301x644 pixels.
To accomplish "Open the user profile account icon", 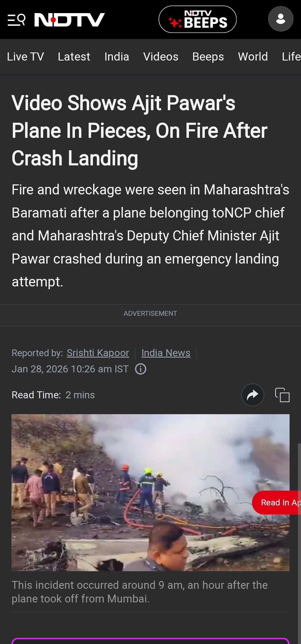I will coord(281,19).
